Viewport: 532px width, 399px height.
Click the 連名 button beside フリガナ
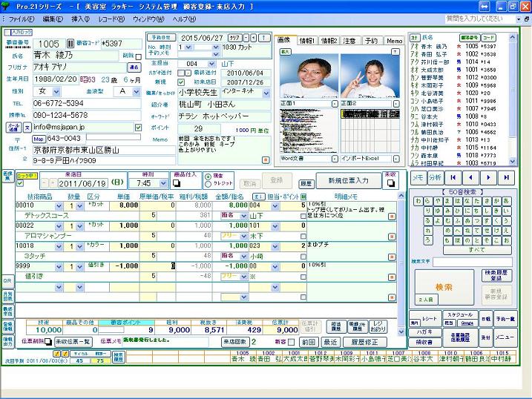pyautogui.click(x=134, y=67)
